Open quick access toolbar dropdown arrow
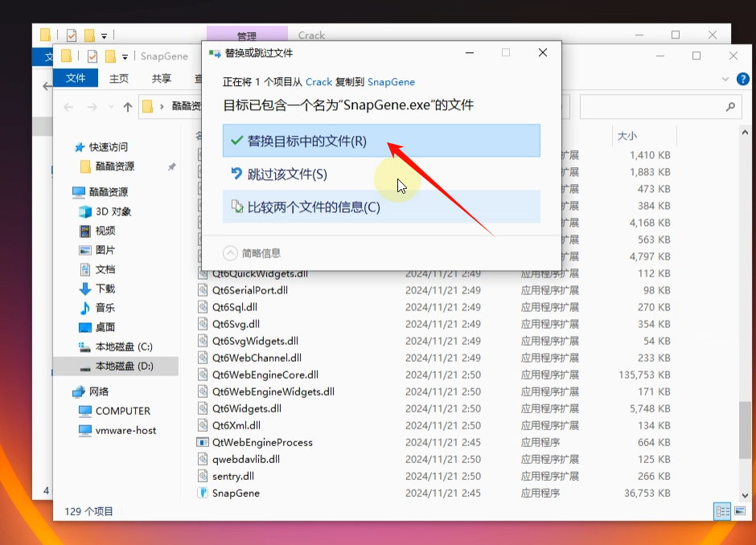This screenshot has height=545, width=756. tap(125, 56)
